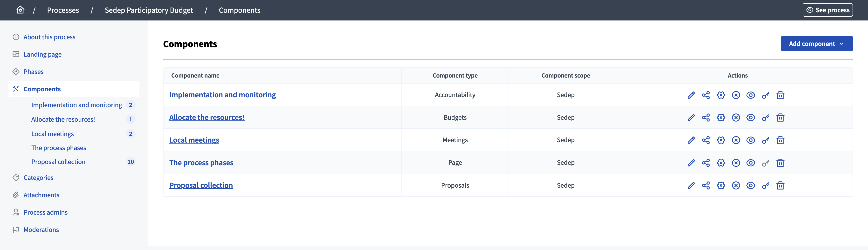Click share icon for The process phases
This screenshot has height=250, width=868.
tap(706, 163)
